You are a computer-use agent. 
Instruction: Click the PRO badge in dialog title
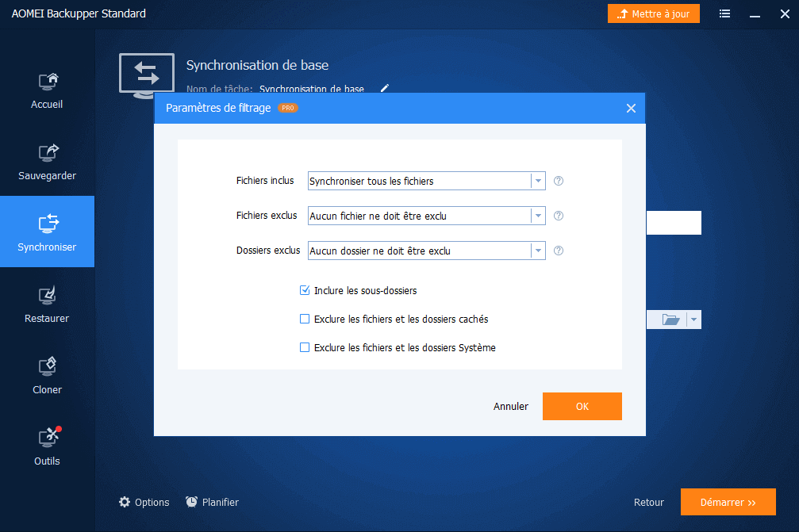(288, 108)
